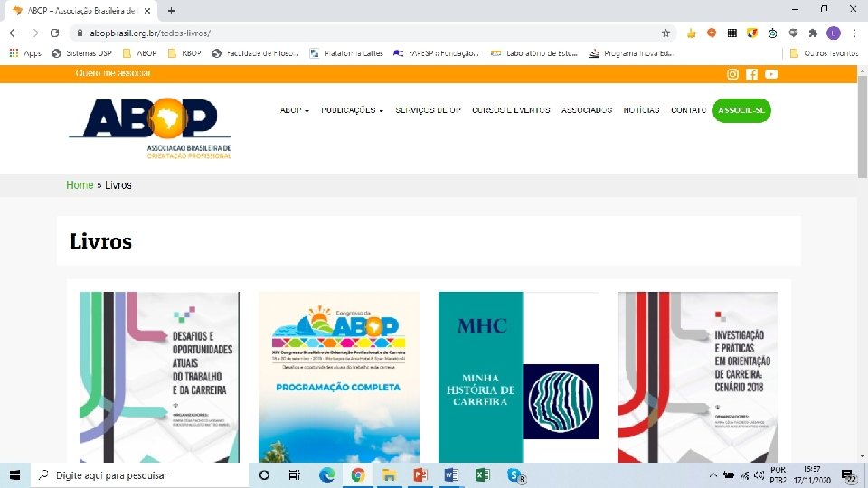Bookmark this page with the star icon

coord(665,33)
